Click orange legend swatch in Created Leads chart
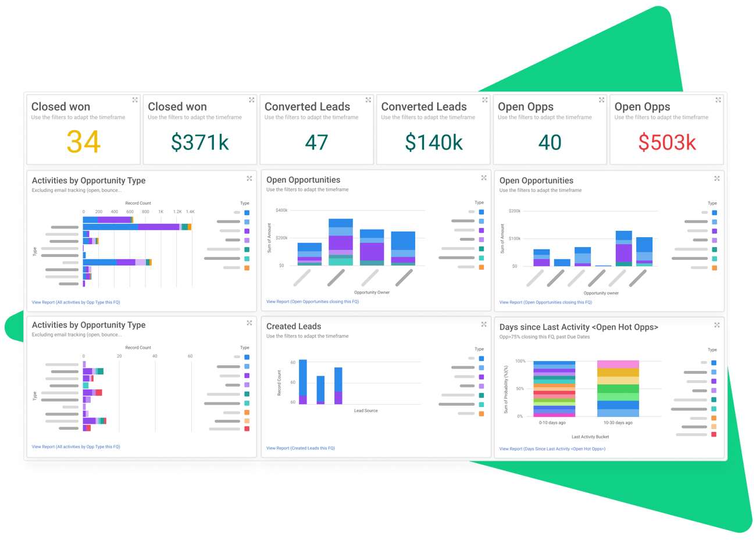 [x=482, y=414]
